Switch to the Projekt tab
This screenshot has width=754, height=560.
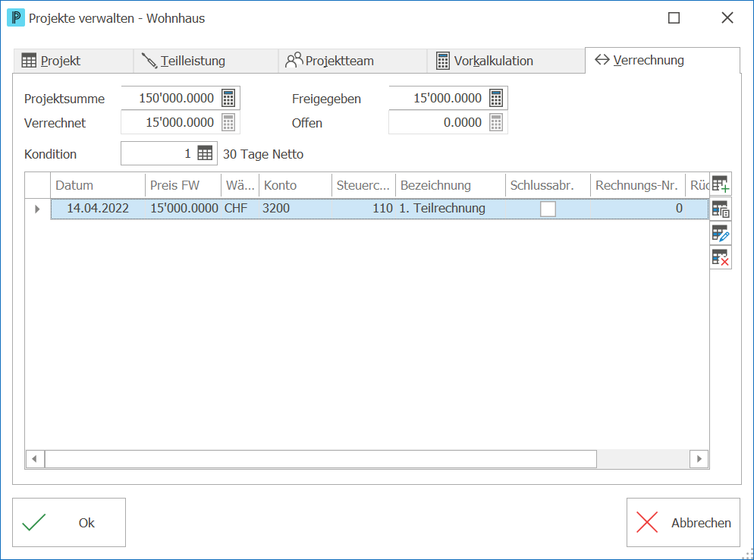[x=73, y=61]
